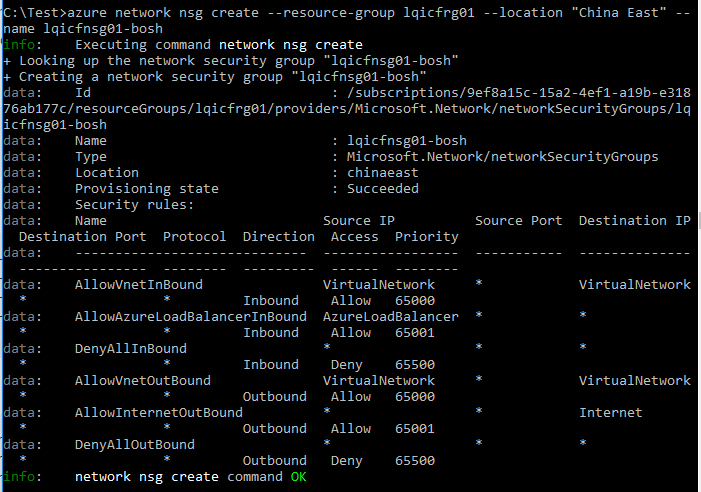
Task: Click the "DenyAllInBound" rule name
Action: pos(130,349)
